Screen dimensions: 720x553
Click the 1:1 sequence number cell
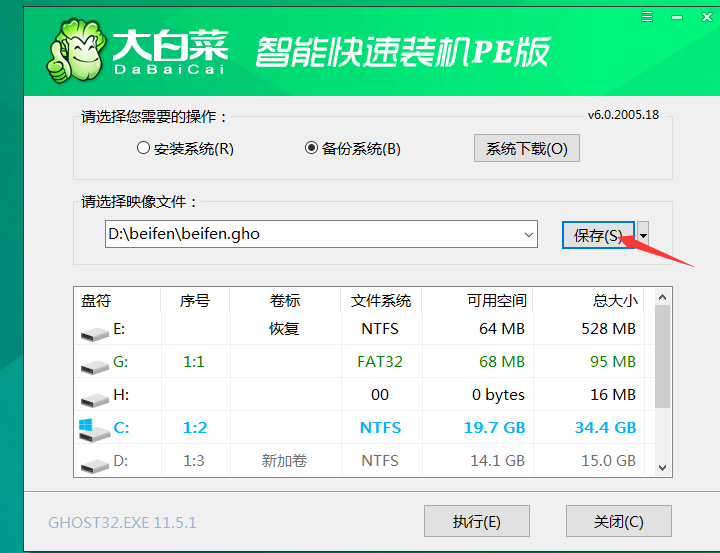(194, 362)
